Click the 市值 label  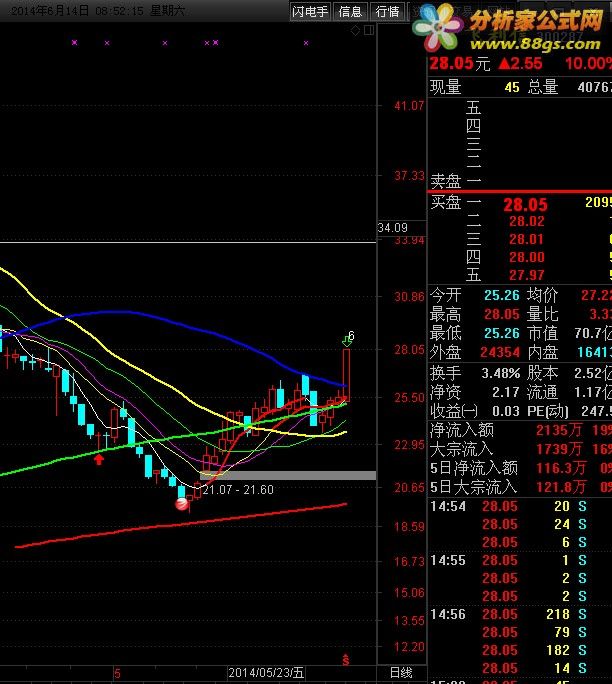pyautogui.click(x=543, y=333)
